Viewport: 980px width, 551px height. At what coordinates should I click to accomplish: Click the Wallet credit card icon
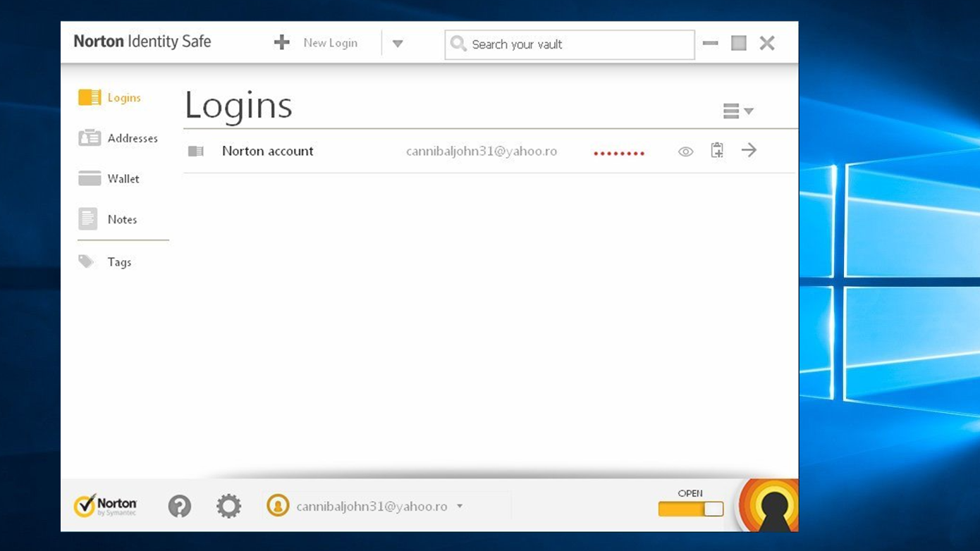90,179
